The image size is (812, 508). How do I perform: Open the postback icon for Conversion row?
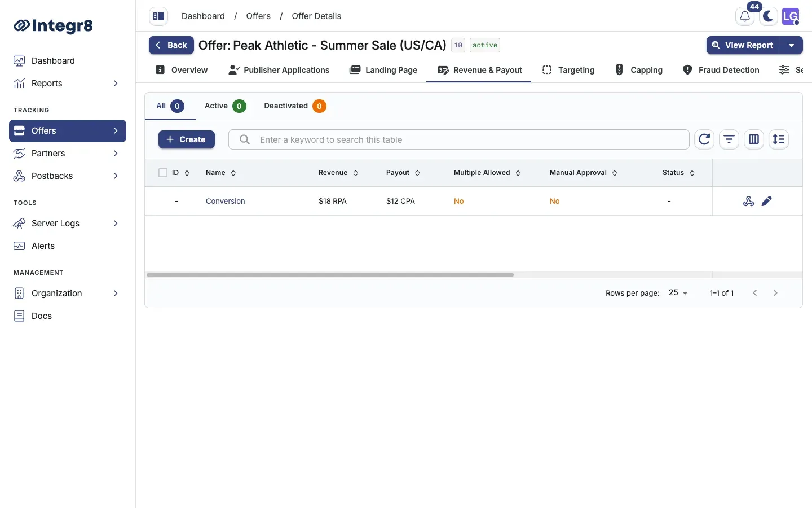(749, 201)
